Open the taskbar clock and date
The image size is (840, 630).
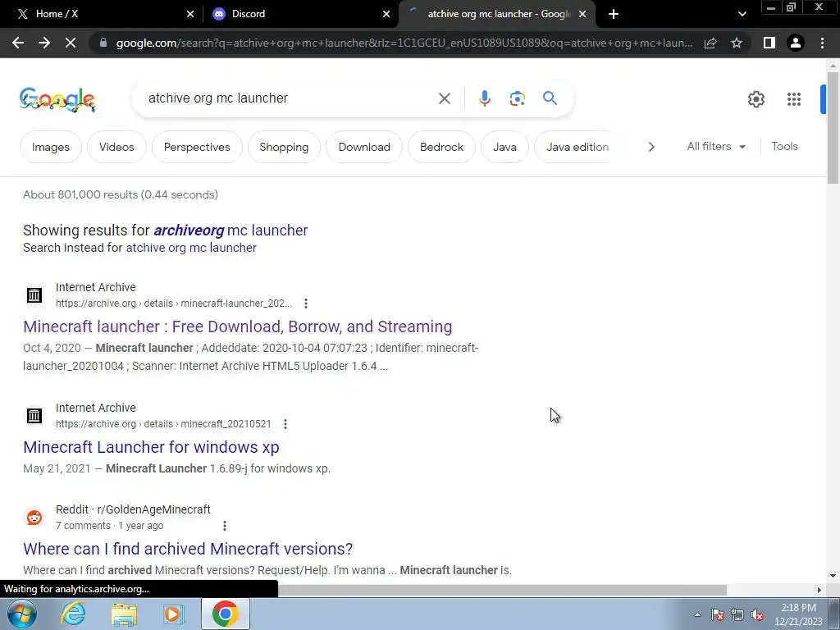[798, 614]
